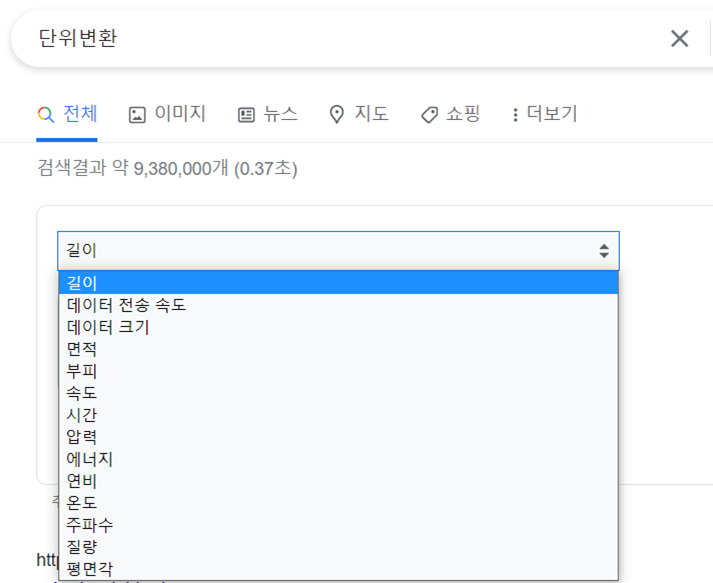Click the price tag icon beside 쇼핑

tap(429, 115)
